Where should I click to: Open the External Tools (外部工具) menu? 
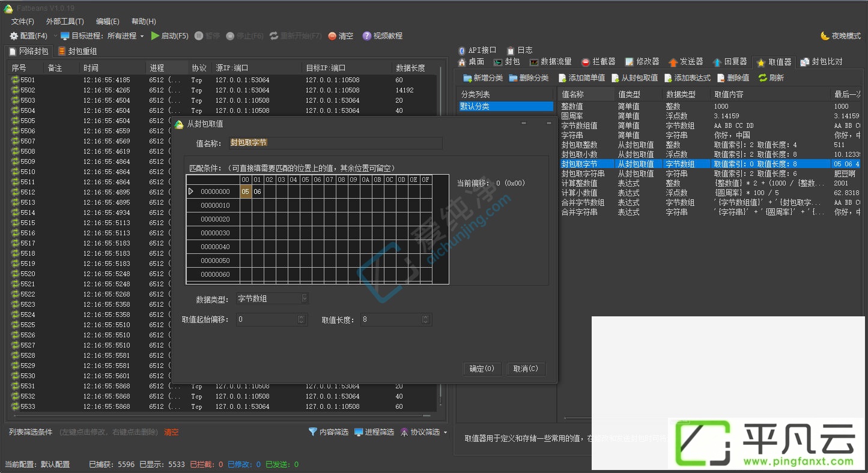[x=65, y=22]
